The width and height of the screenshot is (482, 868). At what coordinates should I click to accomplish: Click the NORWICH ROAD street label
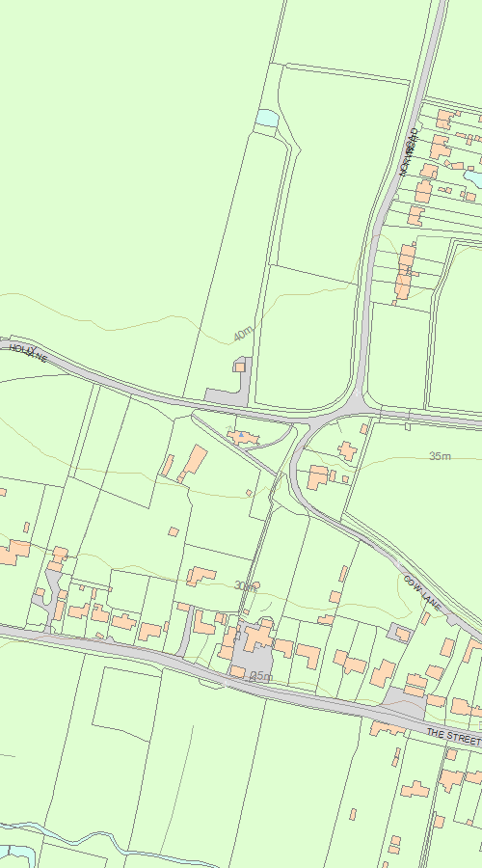pyautogui.click(x=409, y=151)
